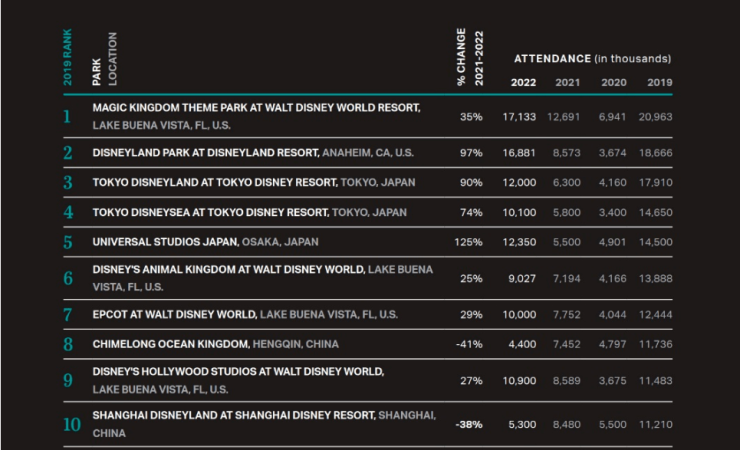Image resolution: width=740 pixels, height=450 pixels.
Task: Select the 2022 attendance year header
Action: pyautogui.click(x=522, y=82)
